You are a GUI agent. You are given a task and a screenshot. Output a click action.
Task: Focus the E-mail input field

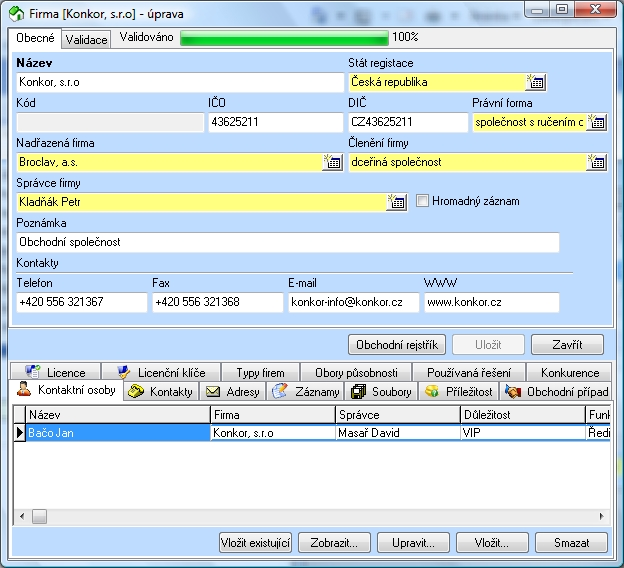[x=354, y=303]
